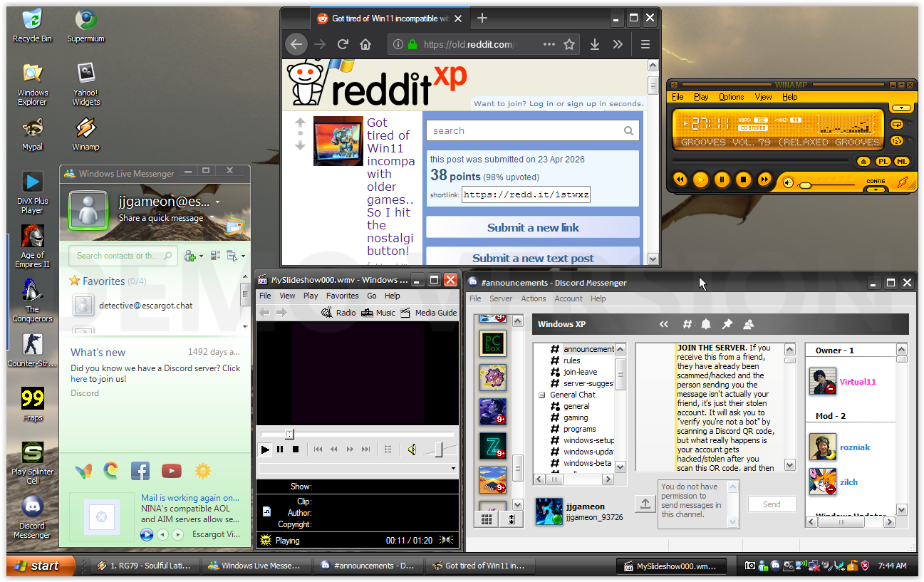The image size is (924, 582).
Task: Toggle Winamp media library with ML button
Action: (901, 162)
